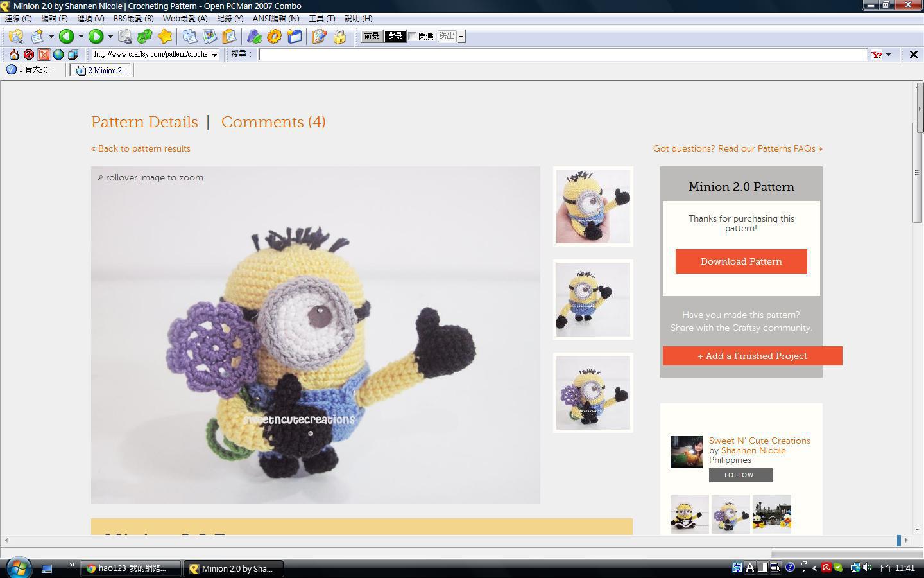Stop loading with the red stop icon
Screen dimensions: 924x578
(28, 55)
